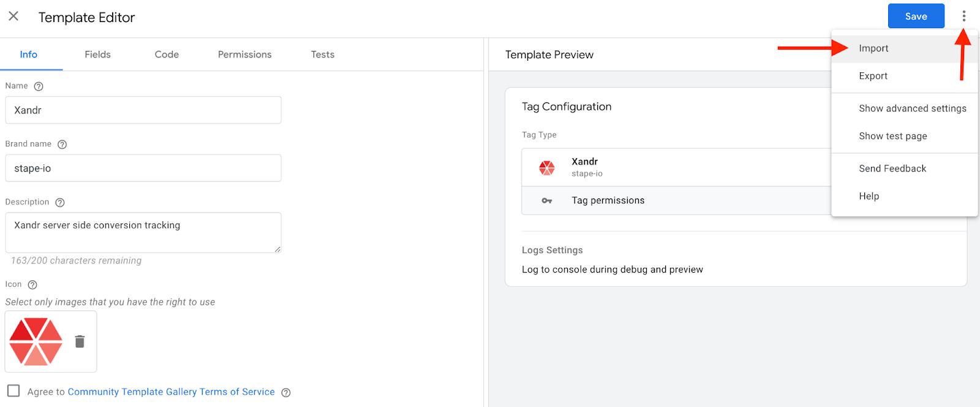Viewport: 980px width, 407px height.
Task: Go to the Tests tab
Action: click(x=323, y=55)
